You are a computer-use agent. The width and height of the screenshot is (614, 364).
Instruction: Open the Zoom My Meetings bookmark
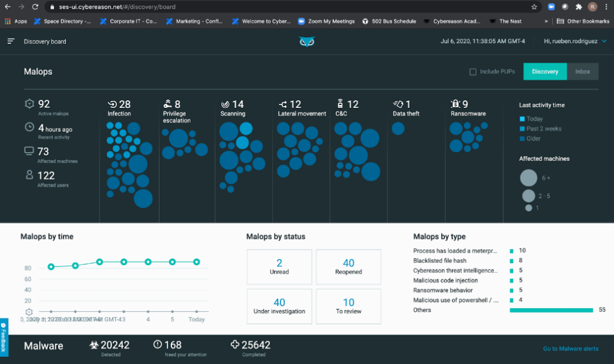pos(326,21)
